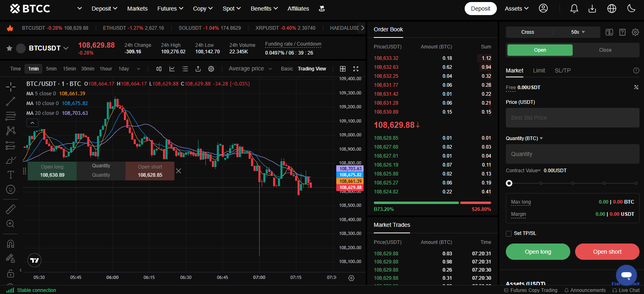Image resolution: width=644 pixels, height=294 pixels.
Task: Expand the BTCUSDT pair selector
Action: (x=66, y=48)
